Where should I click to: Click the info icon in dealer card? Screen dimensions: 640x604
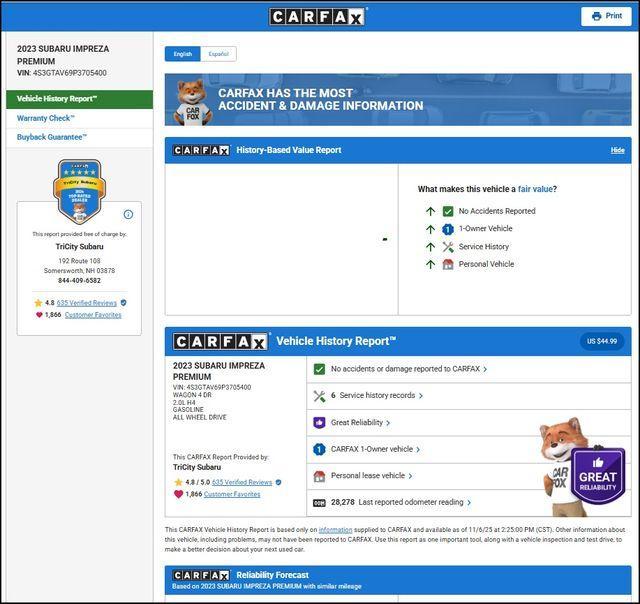128,214
